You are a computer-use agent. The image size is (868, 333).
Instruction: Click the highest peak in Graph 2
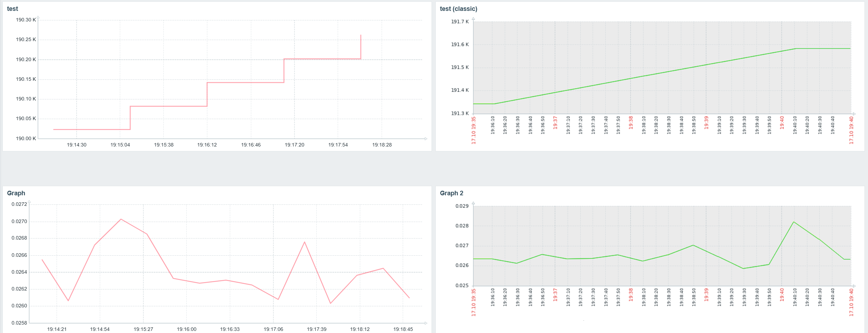tap(794, 222)
